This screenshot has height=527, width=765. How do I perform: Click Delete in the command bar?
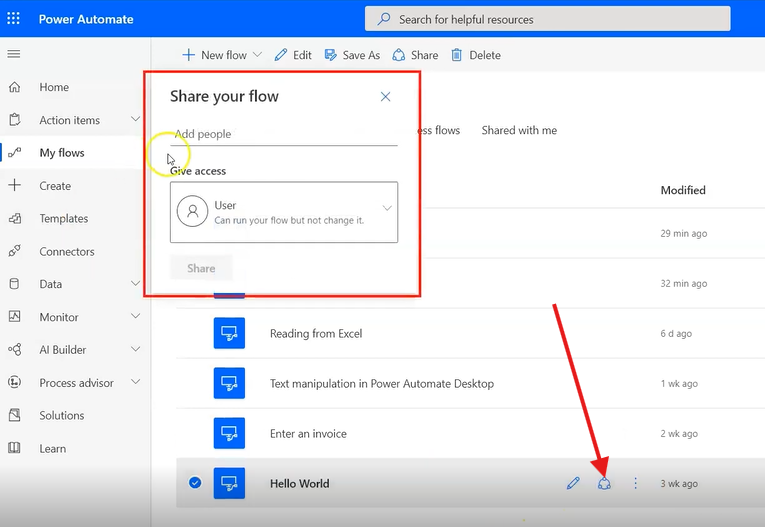tap(476, 55)
